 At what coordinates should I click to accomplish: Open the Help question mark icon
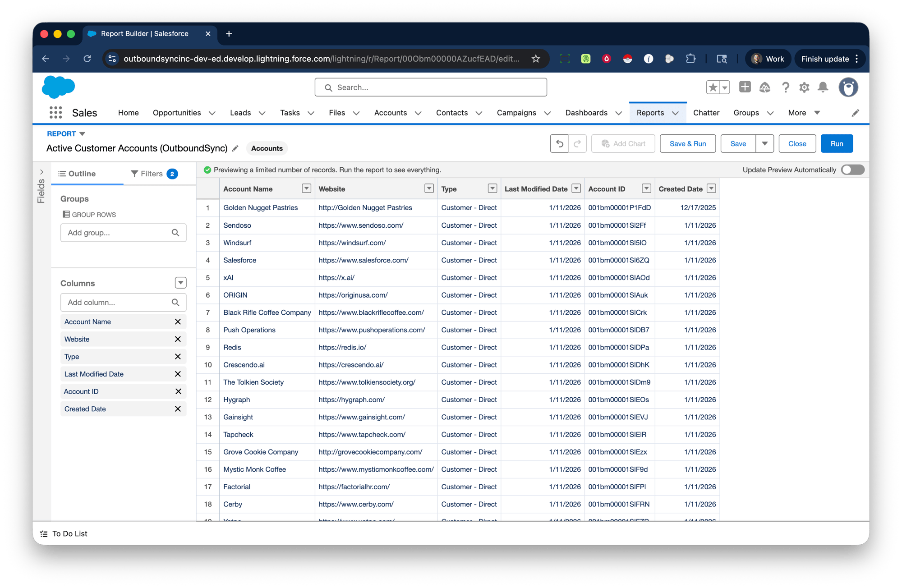tap(786, 87)
